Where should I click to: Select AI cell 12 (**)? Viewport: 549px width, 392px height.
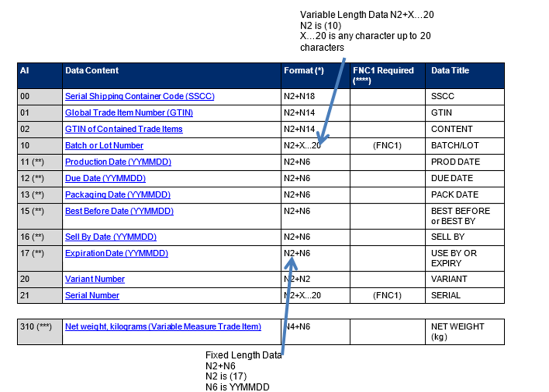point(40,179)
